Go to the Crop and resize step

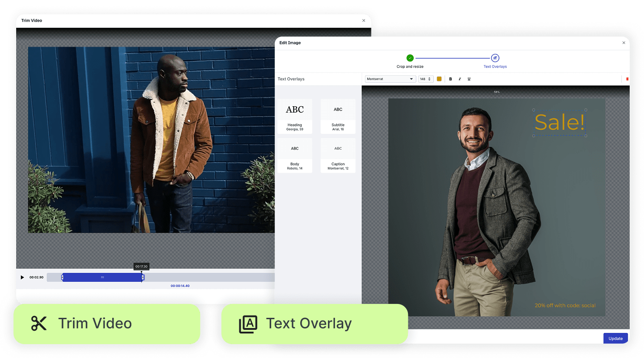coord(410,58)
